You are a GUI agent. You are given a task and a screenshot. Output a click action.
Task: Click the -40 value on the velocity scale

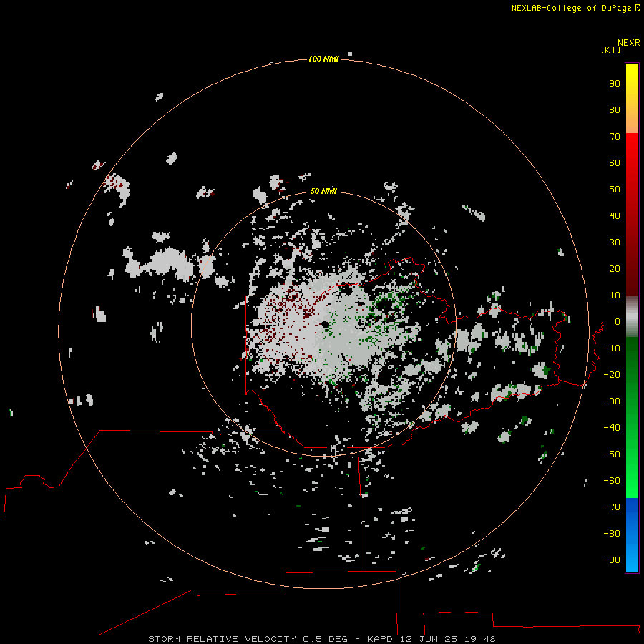612,428
